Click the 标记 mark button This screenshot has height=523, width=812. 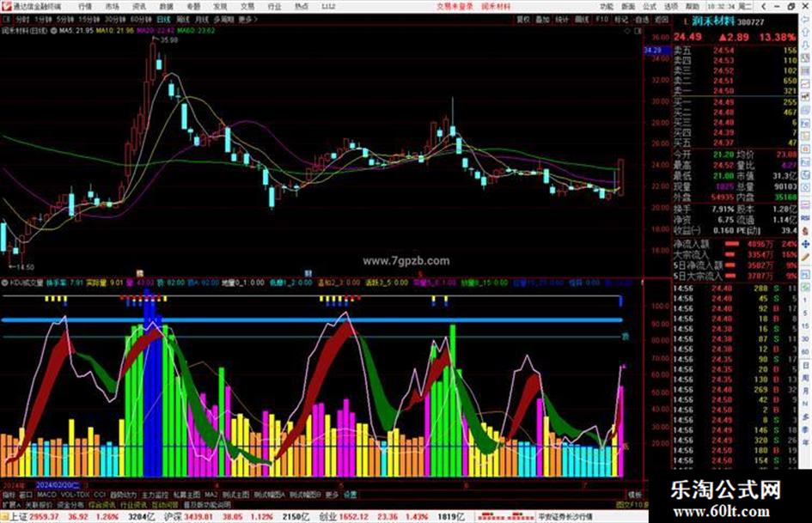(621, 19)
